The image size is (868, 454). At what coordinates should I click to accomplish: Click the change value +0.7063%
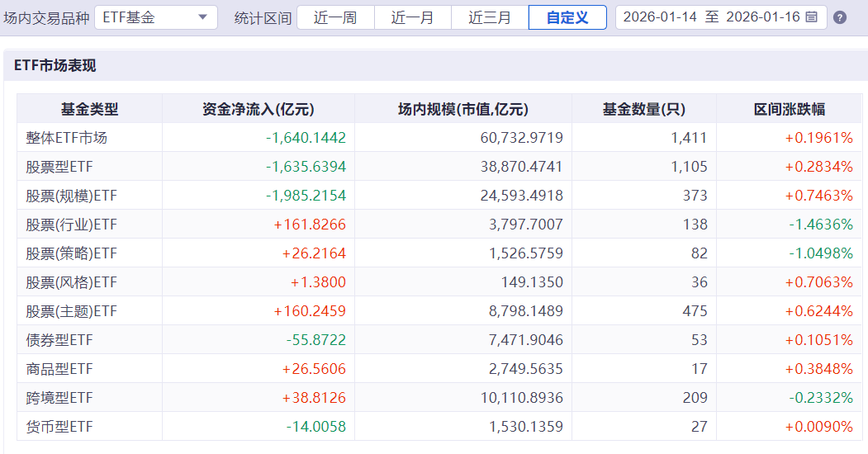[818, 282]
